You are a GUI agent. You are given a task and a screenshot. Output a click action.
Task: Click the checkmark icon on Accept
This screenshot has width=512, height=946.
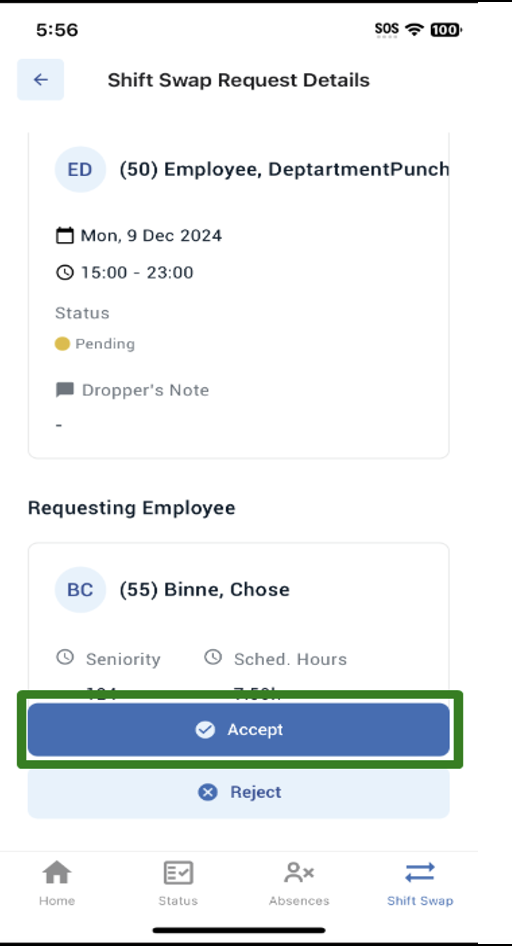point(205,730)
